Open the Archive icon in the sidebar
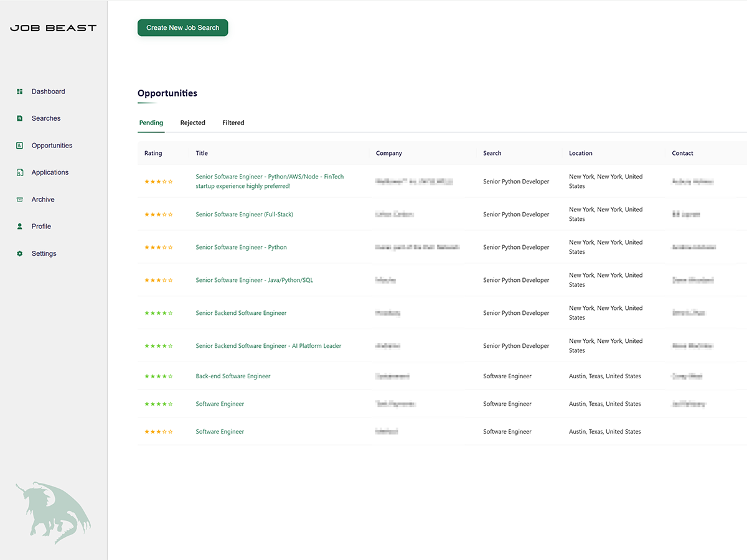Image resolution: width=747 pixels, height=560 pixels. pyautogui.click(x=19, y=199)
